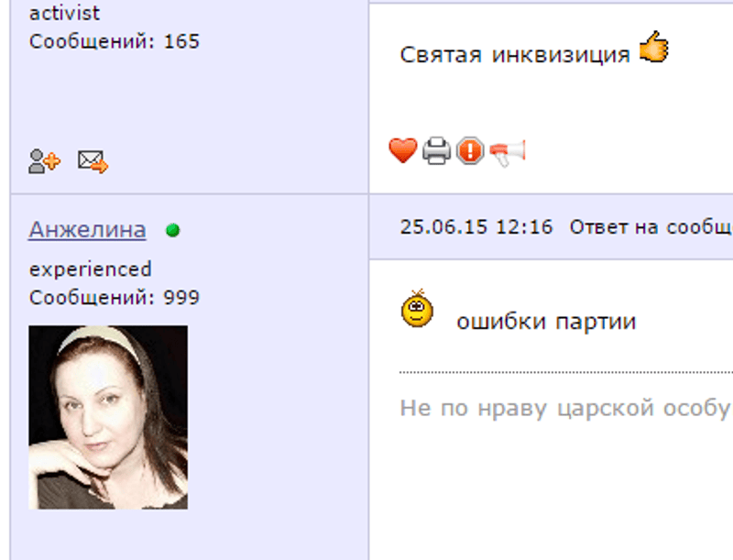Click the printer icon under the post
This screenshot has height=560, width=733.
pyautogui.click(x=436, y=150)
